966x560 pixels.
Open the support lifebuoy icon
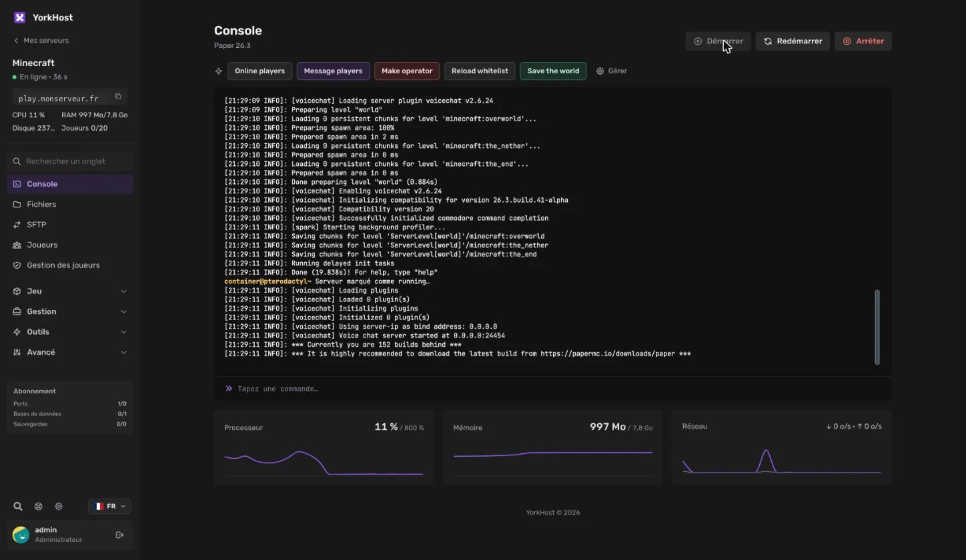(38, 507)
